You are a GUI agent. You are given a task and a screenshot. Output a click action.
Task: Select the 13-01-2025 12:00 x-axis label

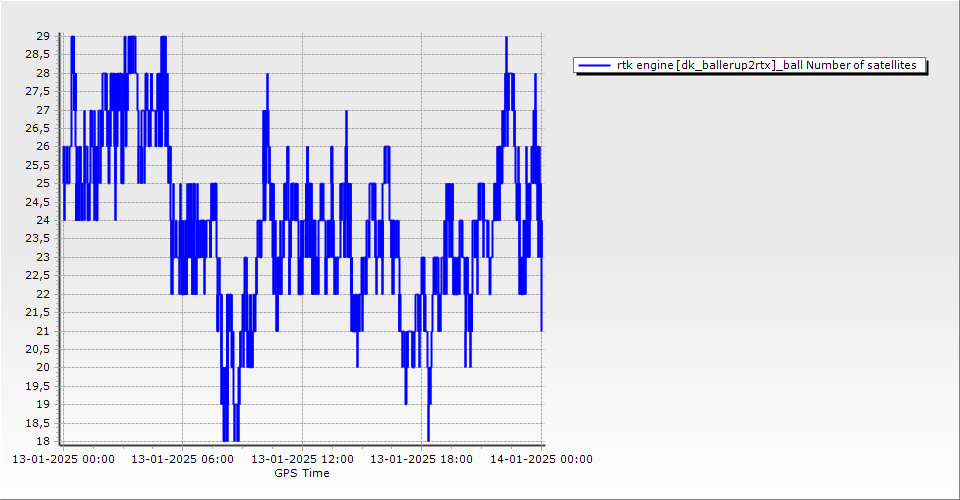(302, 459)
